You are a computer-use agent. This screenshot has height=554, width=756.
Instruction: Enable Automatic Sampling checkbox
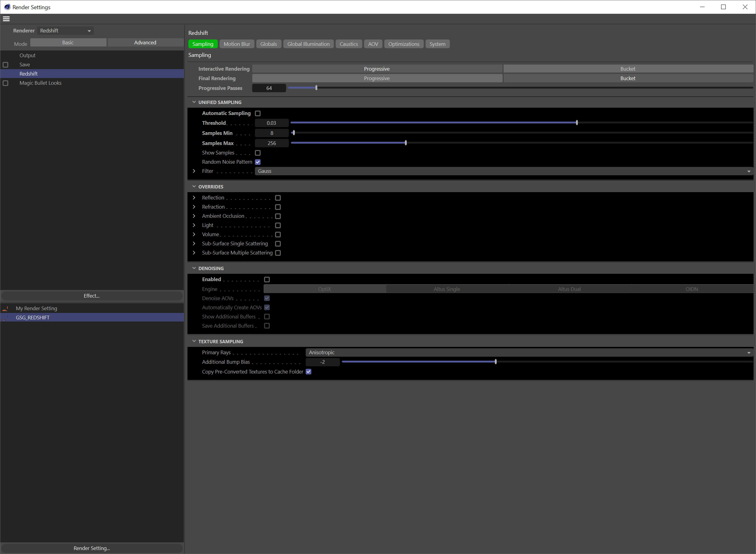(258, 113)
